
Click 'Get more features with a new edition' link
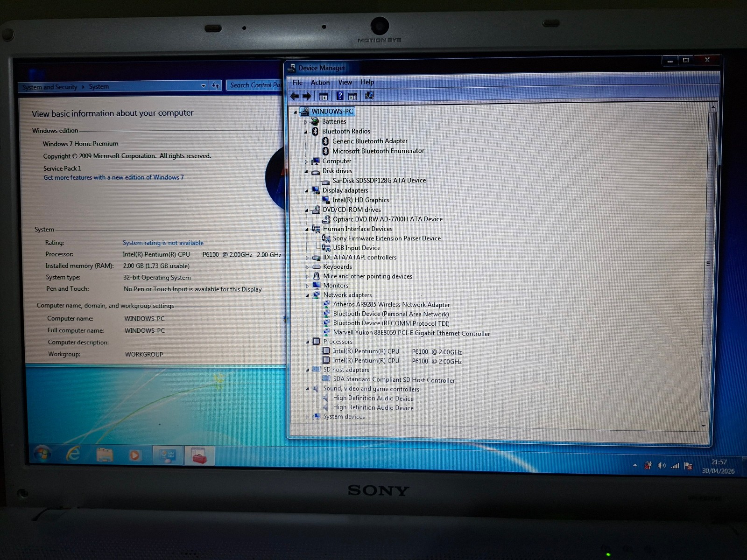pyautogui.click(x=113, y=177)
